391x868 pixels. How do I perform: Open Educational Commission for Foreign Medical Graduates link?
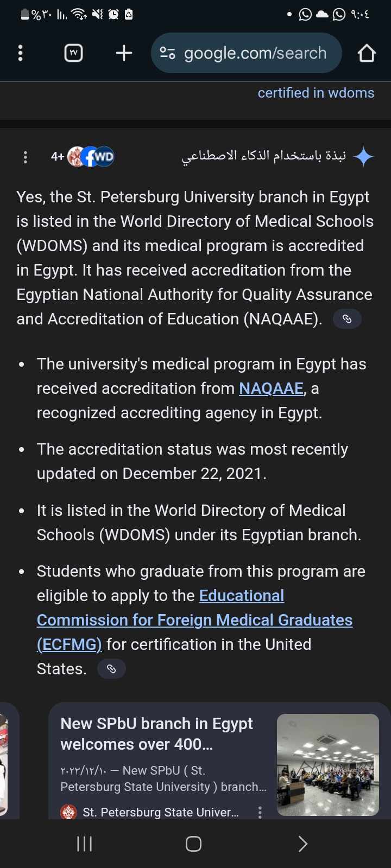coord(194,620)
